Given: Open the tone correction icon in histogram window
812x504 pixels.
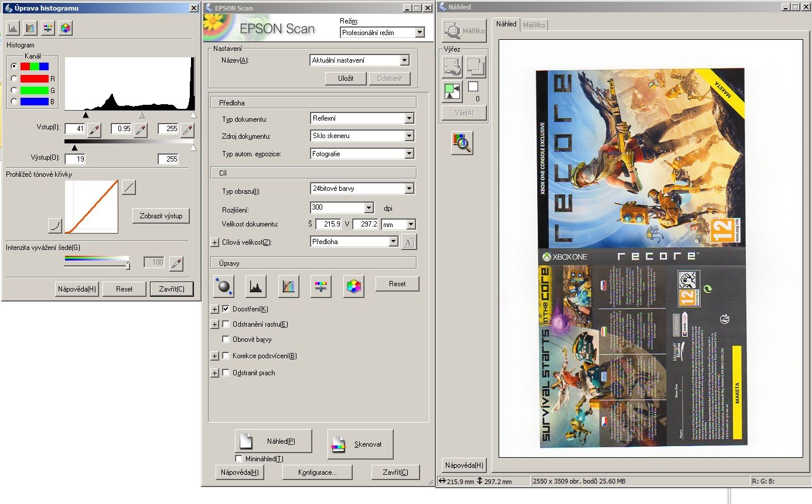Looking at the screenshot, I should pos(30,28).
